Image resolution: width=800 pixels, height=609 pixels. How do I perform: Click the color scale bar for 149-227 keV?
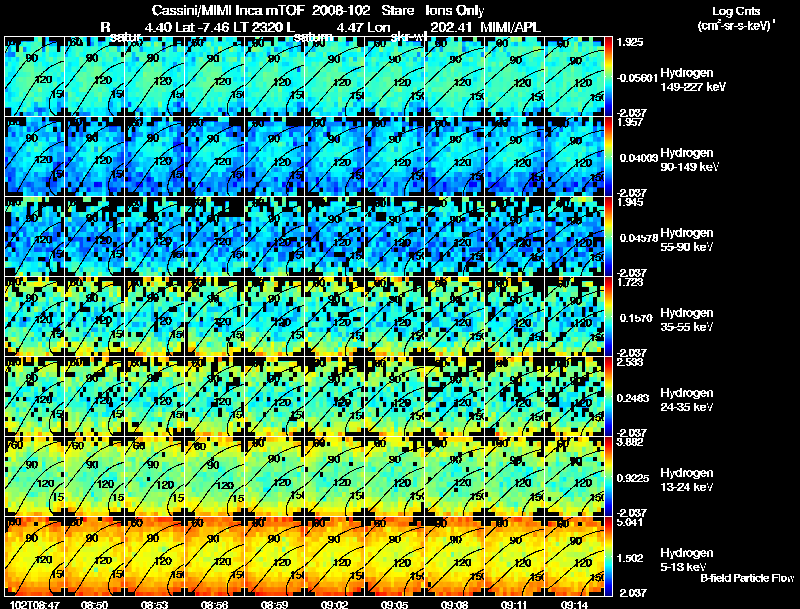608,76
